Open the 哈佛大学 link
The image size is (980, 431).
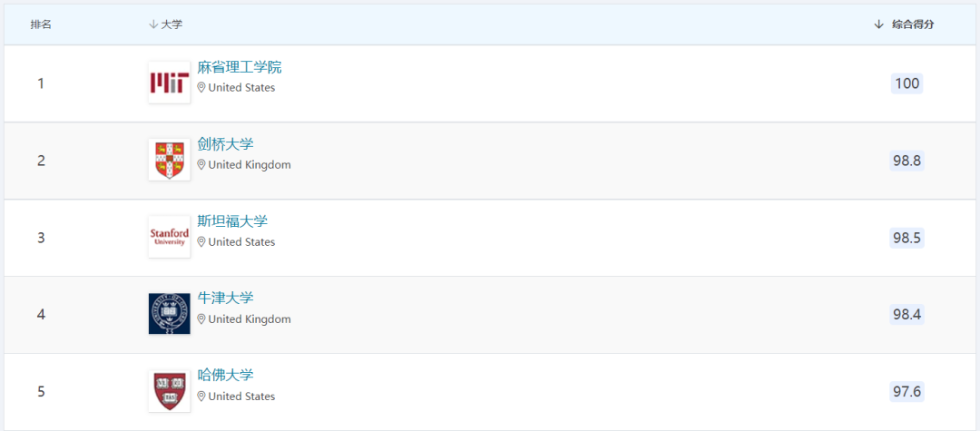[225, 376]
